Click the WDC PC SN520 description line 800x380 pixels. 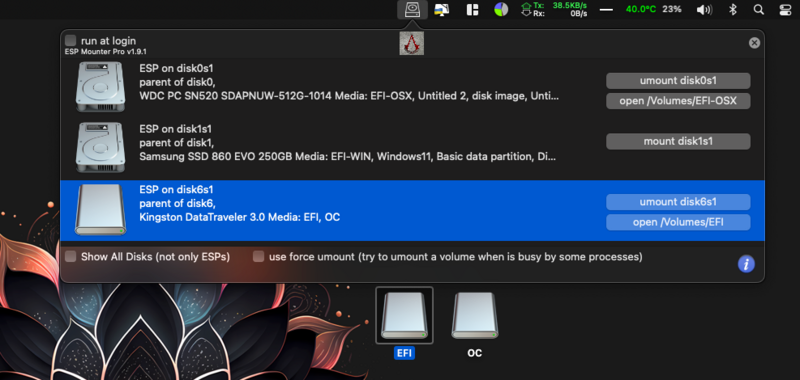point(349,96)
